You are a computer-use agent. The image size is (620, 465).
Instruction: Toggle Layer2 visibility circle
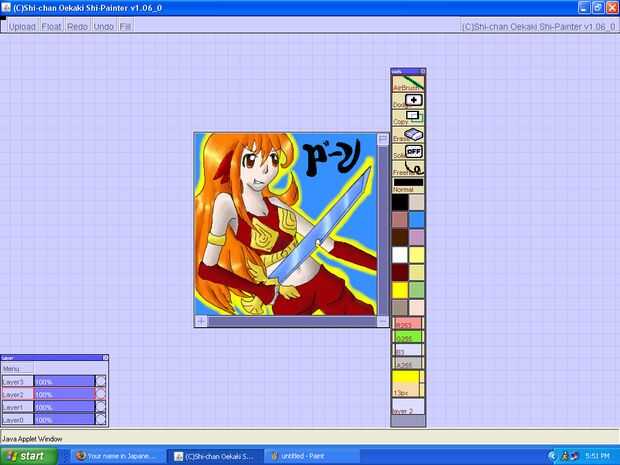[x=101, y=394]
